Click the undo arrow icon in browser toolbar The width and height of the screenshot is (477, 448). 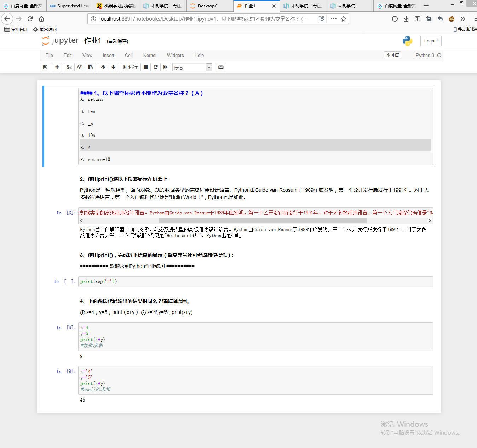(440, 19)
